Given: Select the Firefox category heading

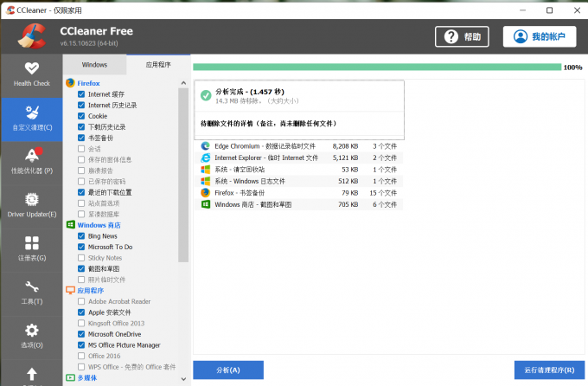Looking at the screenshot, I should click(88, 83).
